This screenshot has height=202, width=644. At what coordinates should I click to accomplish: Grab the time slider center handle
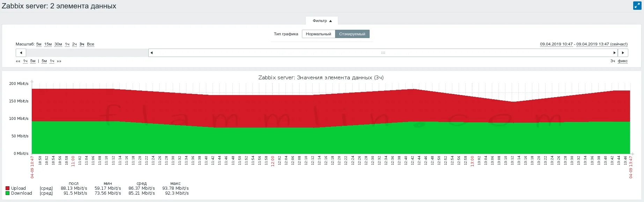point(383,53)
